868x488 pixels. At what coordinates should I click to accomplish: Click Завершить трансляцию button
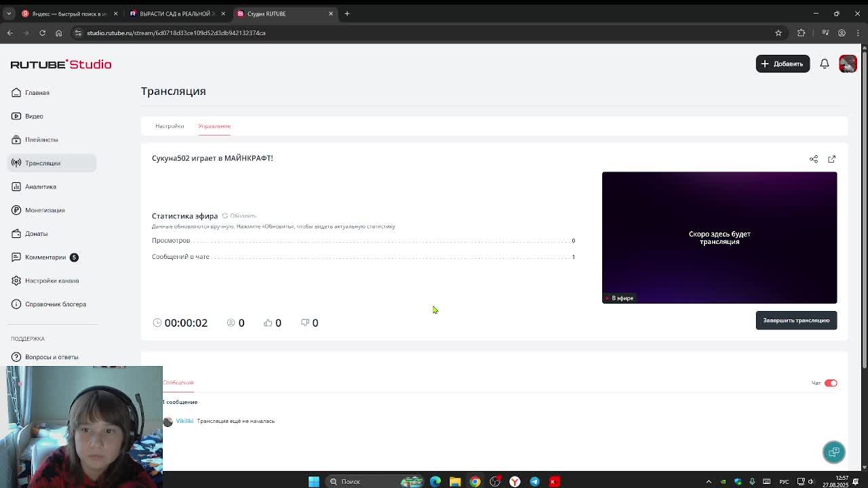point(796,321)
